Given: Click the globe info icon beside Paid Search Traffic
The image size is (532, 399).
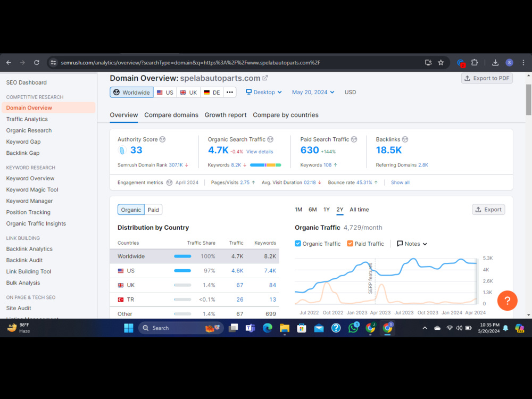Looking at the screenshot, I should 354,139.
